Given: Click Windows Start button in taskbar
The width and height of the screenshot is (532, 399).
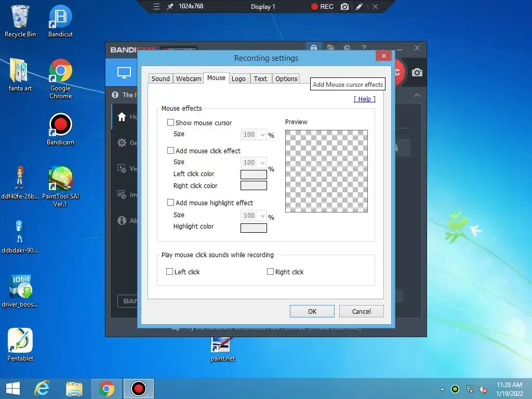Looking at the screenshot, I should tap(13, 389).
